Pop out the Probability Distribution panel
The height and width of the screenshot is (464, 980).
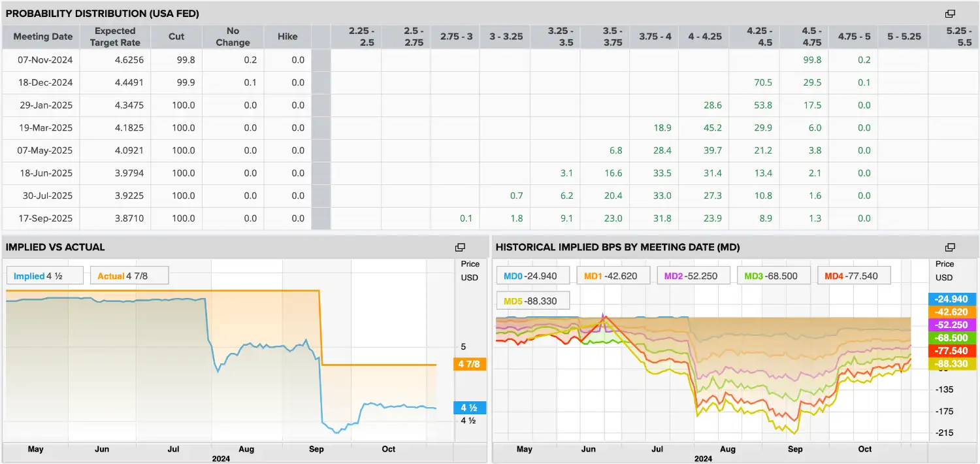point(950,13)
